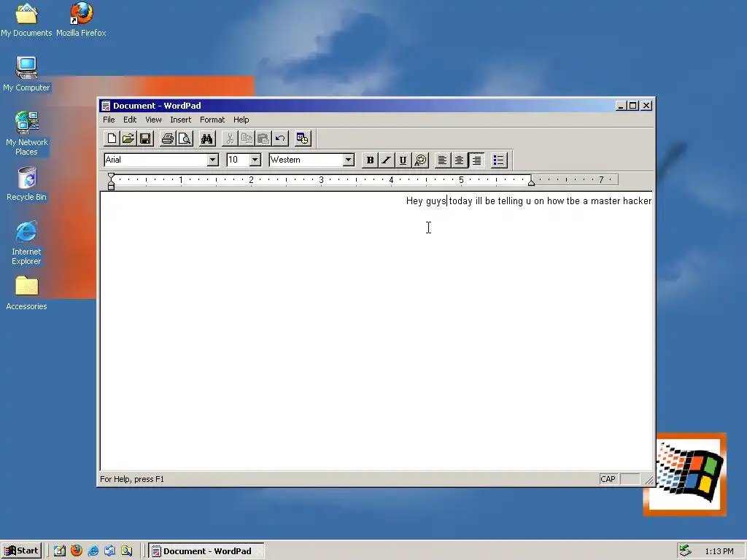Screen dimensions: 747x560
Task: Click the WordPad title bar icon
Action: [x=106, y=106]
